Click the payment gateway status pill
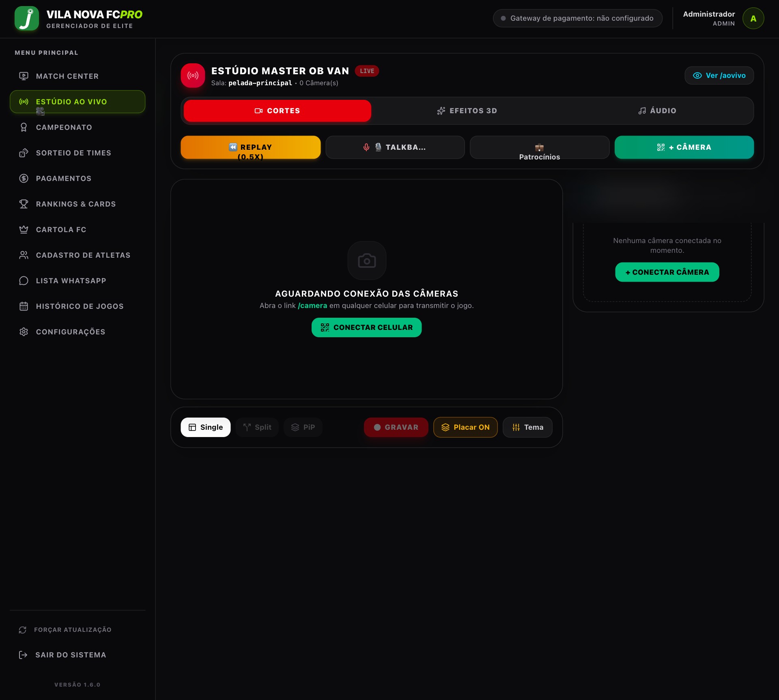Viewport: 779px width, 700px height. pyautogui.click(x=577, y=18)
